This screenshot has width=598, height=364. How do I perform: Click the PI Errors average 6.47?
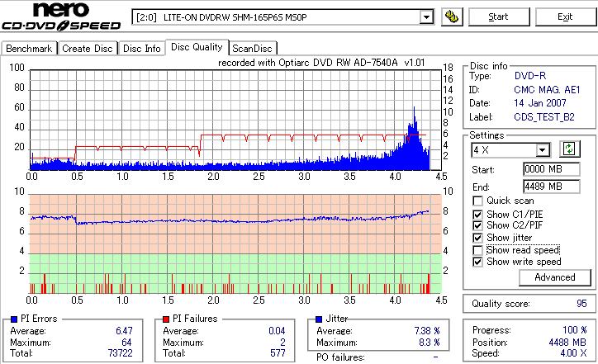(x=125, y=331)
